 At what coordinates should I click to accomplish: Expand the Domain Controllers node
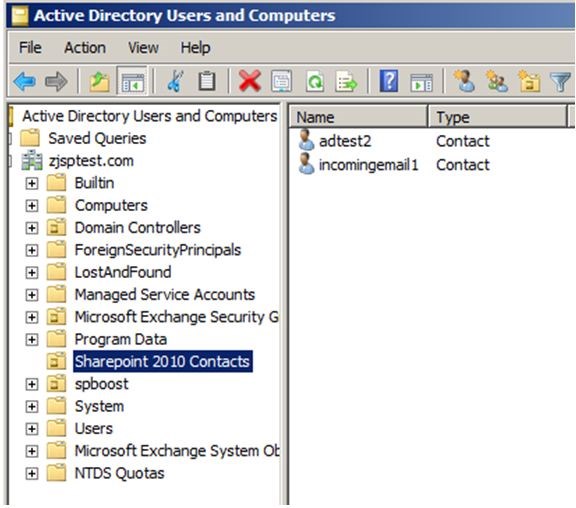pyautogui.click(x=32, y=228)
